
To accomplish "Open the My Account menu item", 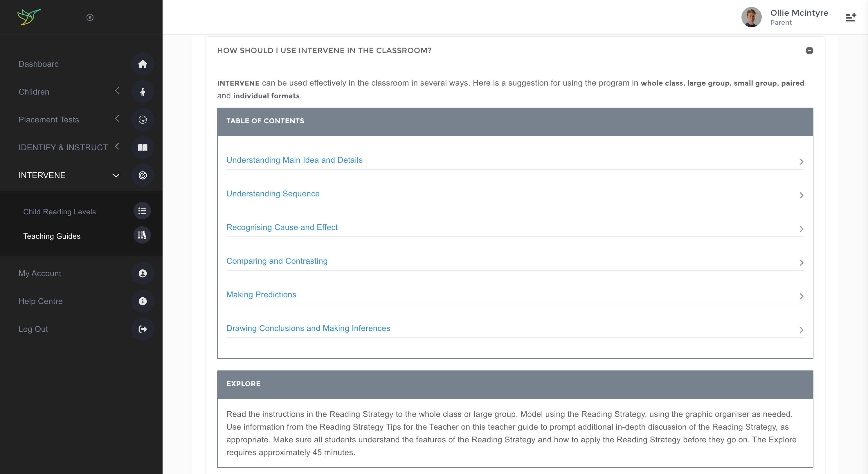I will point(40,273).
